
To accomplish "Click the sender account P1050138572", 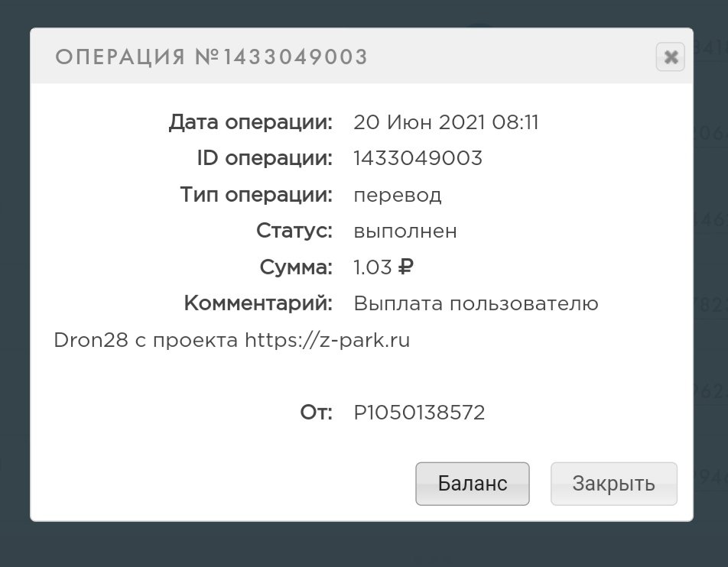I will point(419,413).
